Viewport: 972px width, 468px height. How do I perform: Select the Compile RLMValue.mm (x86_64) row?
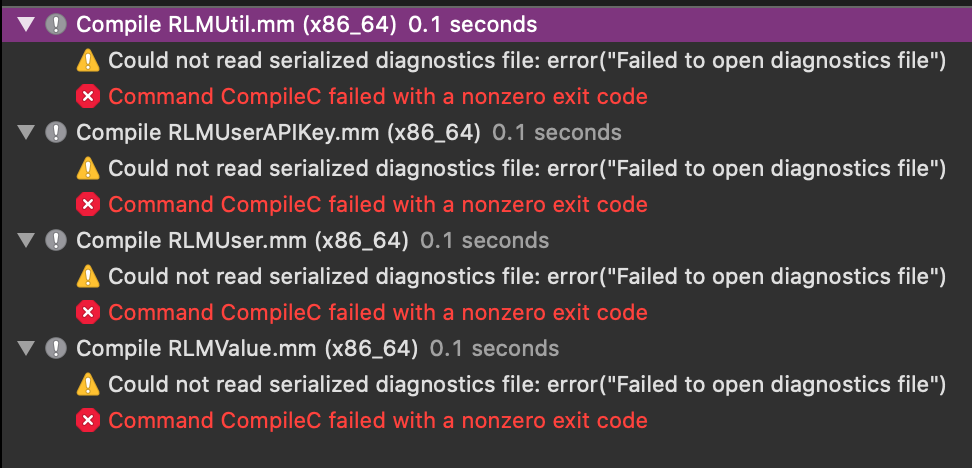(487, 348)
